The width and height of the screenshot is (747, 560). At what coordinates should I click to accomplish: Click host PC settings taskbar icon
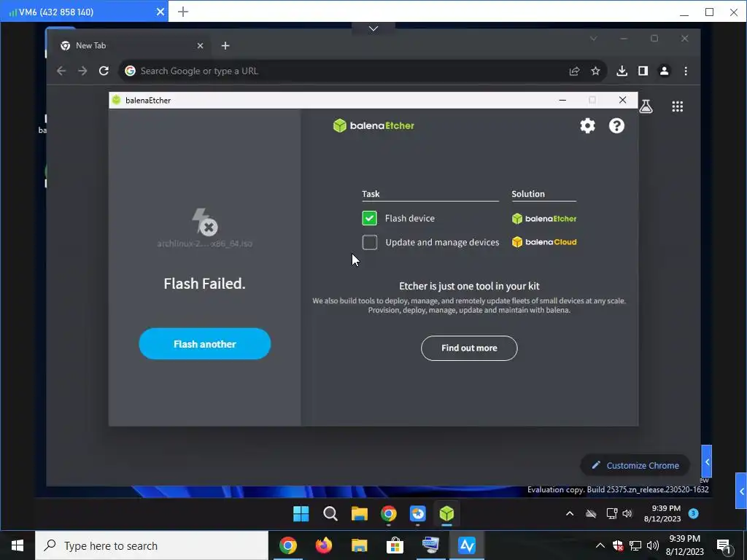[430, 545]
